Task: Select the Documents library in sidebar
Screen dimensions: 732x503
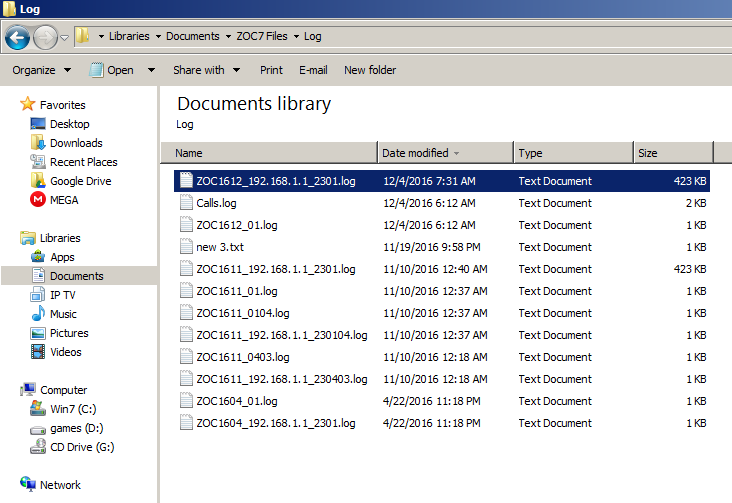Action: [79, 276]
